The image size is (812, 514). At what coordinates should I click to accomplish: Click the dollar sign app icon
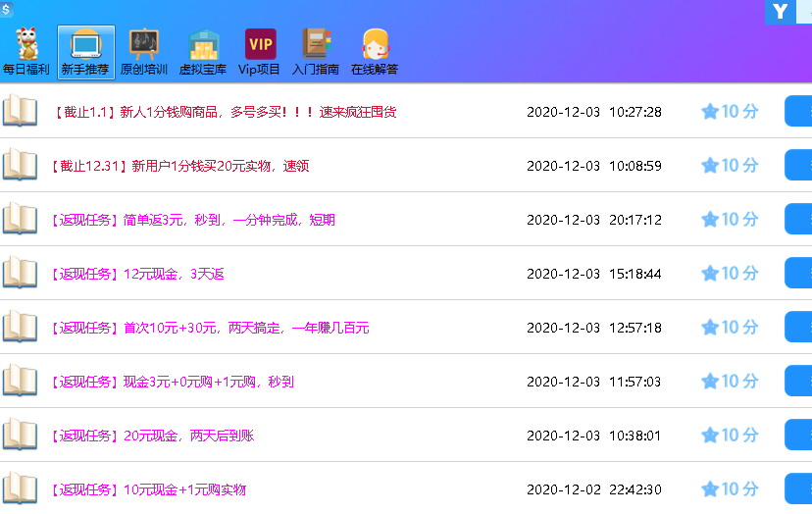click(x=6, y=9)
